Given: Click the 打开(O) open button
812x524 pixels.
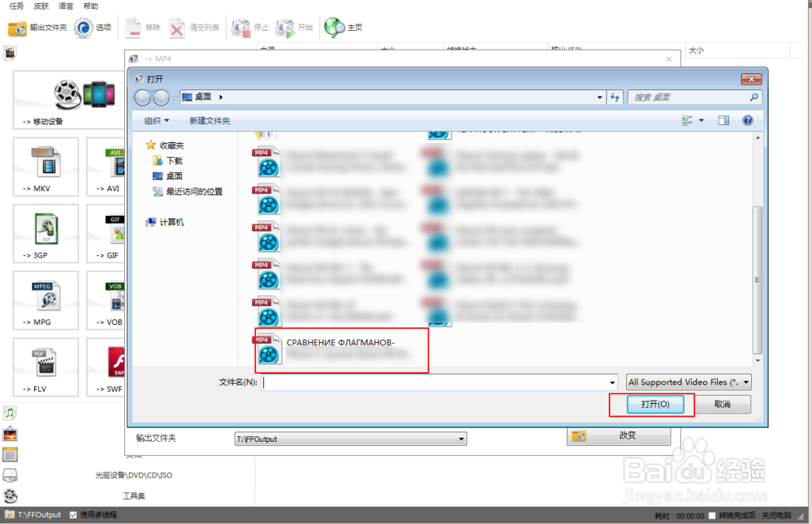Looking at the screenshot, I should [655, 405].
